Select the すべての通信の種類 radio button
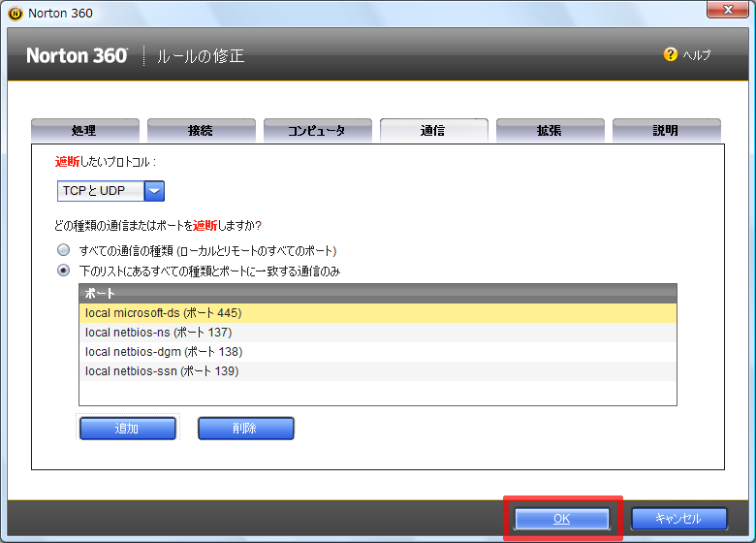The height and width of the screenshot is (543, 756). pyautogui.click(x=64, y=250)
